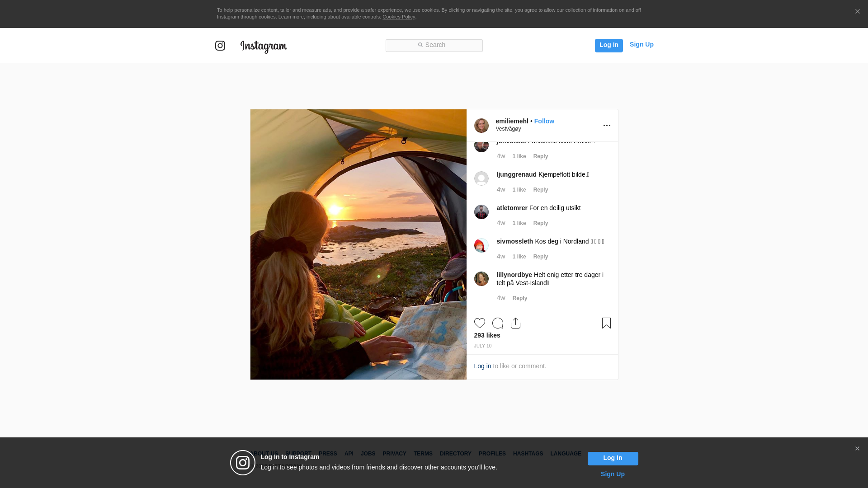The image size is (868, 488).
Task: Open the PROFILES footer link
Action: point(492,454)
